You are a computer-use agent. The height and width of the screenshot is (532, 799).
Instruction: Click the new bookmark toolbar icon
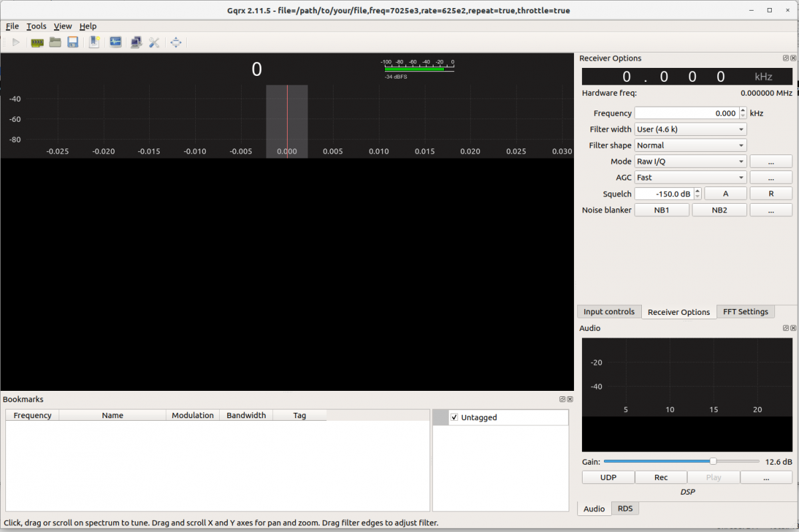click(x=95, y=43)
